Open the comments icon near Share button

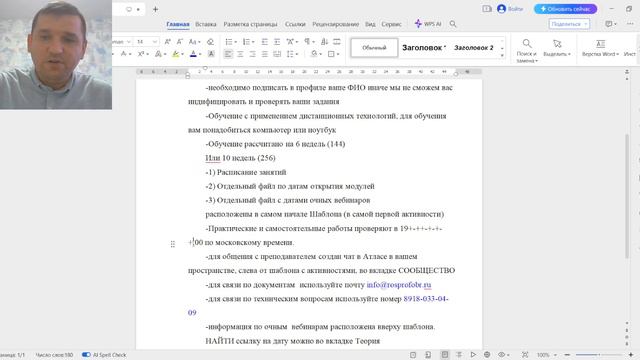pos(609,24)
